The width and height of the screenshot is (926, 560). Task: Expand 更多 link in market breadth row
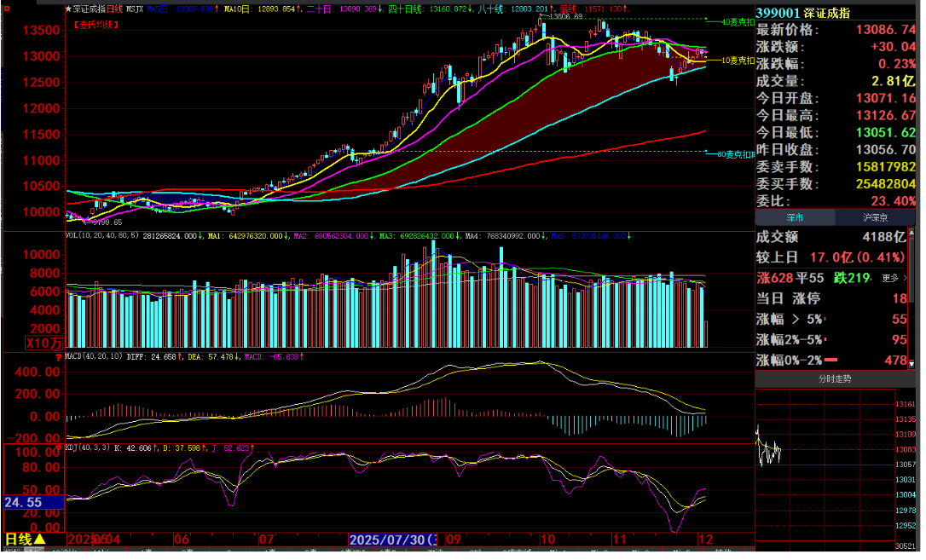[893, 278]
